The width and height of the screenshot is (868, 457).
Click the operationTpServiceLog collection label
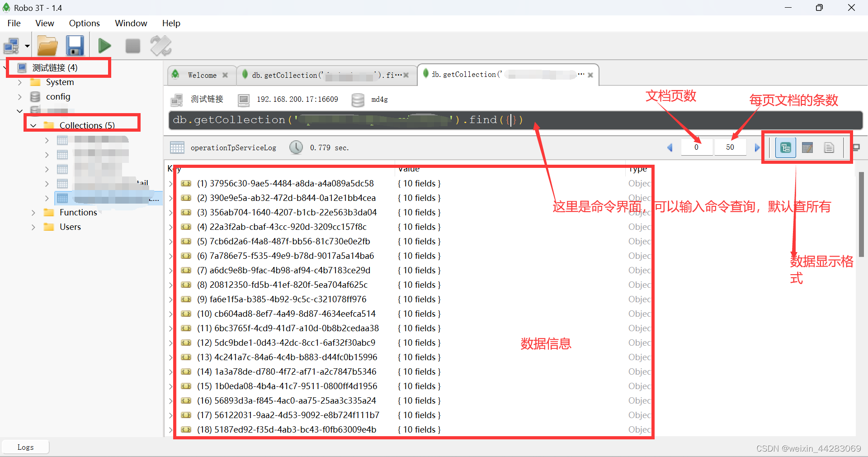(233, 148)
